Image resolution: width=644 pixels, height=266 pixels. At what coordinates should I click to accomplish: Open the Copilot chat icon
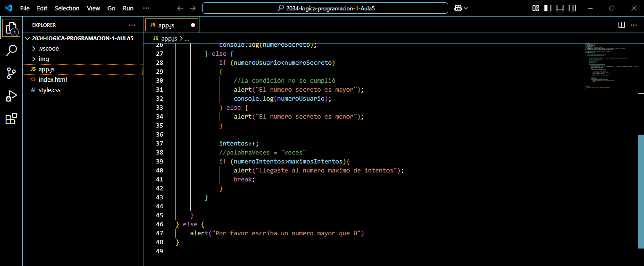458,8
